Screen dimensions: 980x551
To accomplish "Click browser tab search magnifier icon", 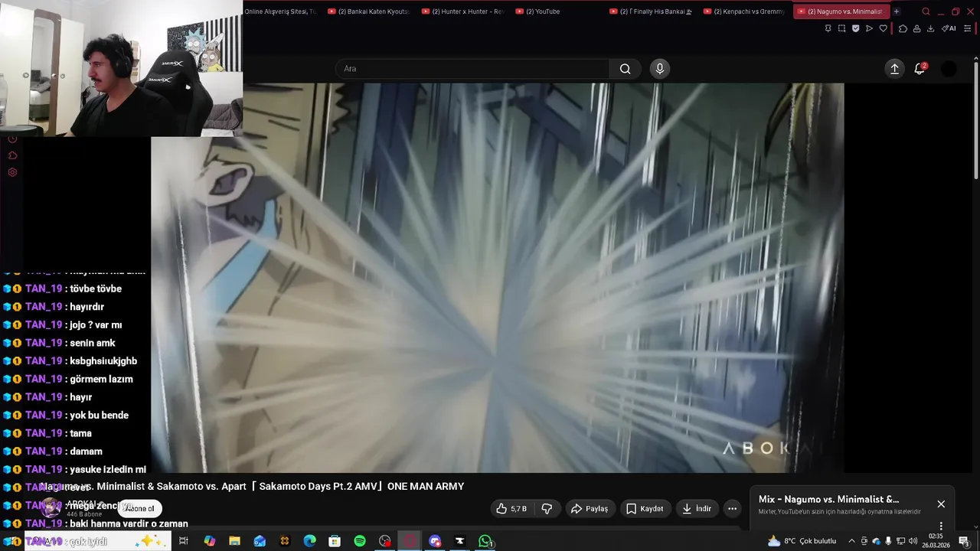I will [x=926, y=11].
